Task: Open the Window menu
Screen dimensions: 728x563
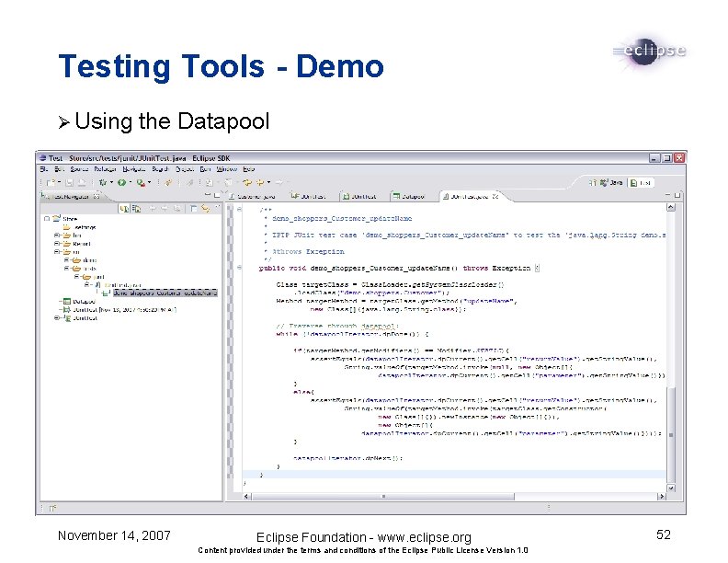Action: (227, 169)
